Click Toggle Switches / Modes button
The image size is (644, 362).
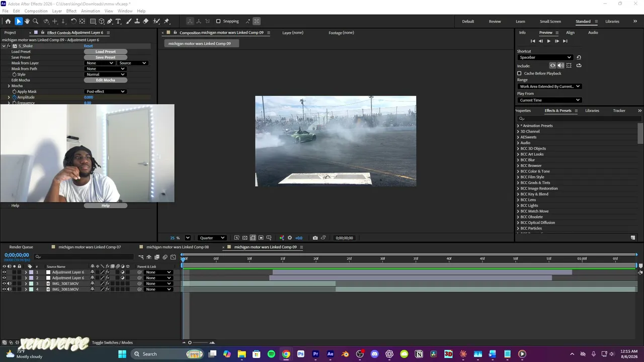click(x=112, y=342)
